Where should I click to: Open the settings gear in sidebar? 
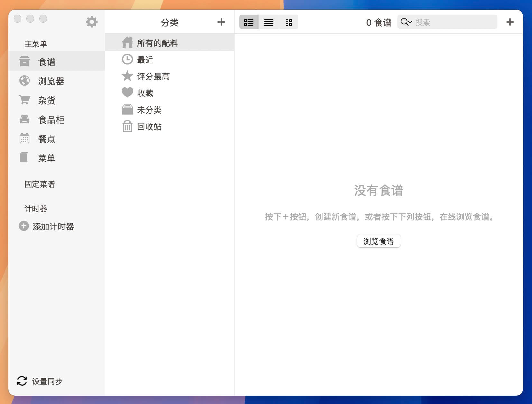(x=92, y=22)
